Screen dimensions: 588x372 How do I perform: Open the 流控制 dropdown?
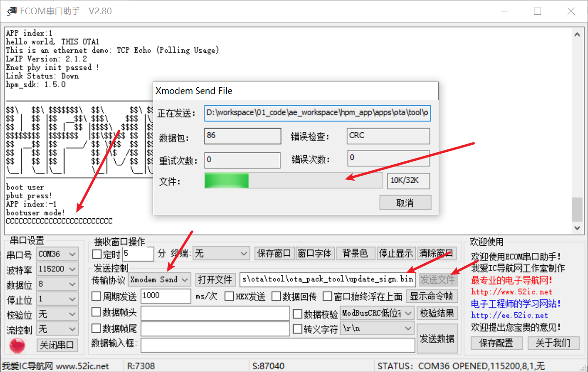[57, 329]
